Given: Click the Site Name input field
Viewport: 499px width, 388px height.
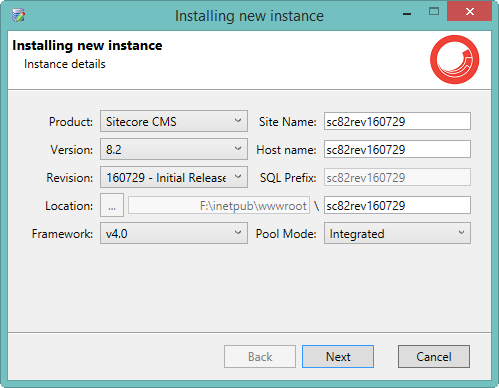Looking at the screenshot, I should pos(397,121).
